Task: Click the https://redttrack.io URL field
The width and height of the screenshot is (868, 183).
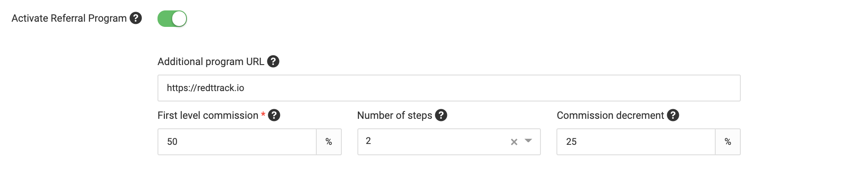Action: pyautogui.click(x=449, y=88)
